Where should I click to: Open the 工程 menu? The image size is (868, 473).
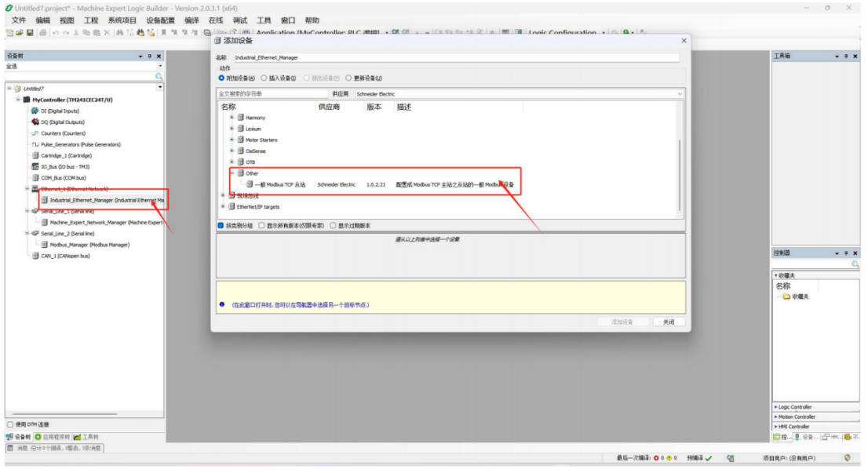point(91,20)
